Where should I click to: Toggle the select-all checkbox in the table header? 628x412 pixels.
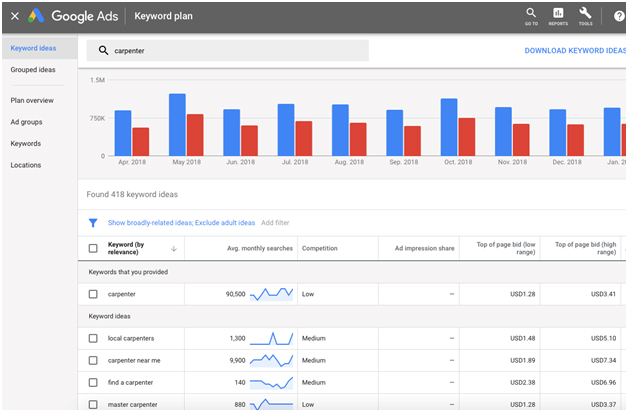93,248
